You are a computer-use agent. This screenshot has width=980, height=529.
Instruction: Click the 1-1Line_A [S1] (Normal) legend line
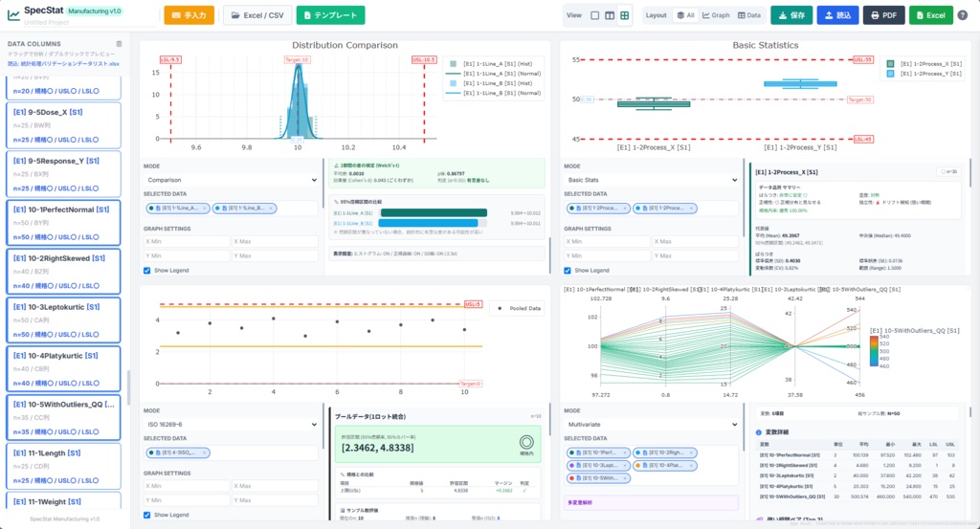coord(453,74)
